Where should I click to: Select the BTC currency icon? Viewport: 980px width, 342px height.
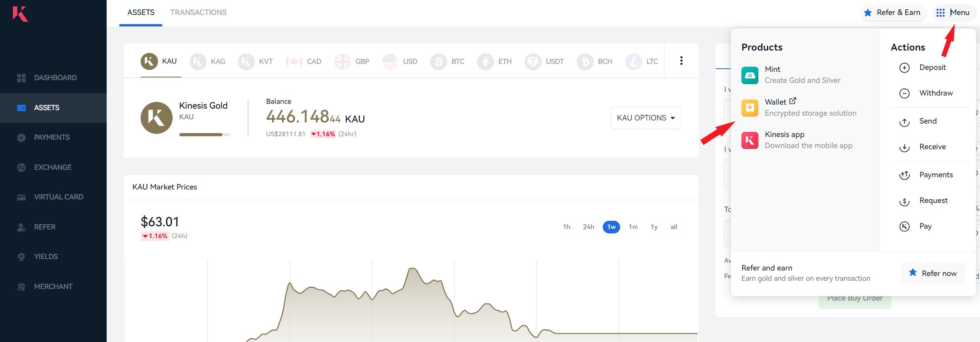438,62
